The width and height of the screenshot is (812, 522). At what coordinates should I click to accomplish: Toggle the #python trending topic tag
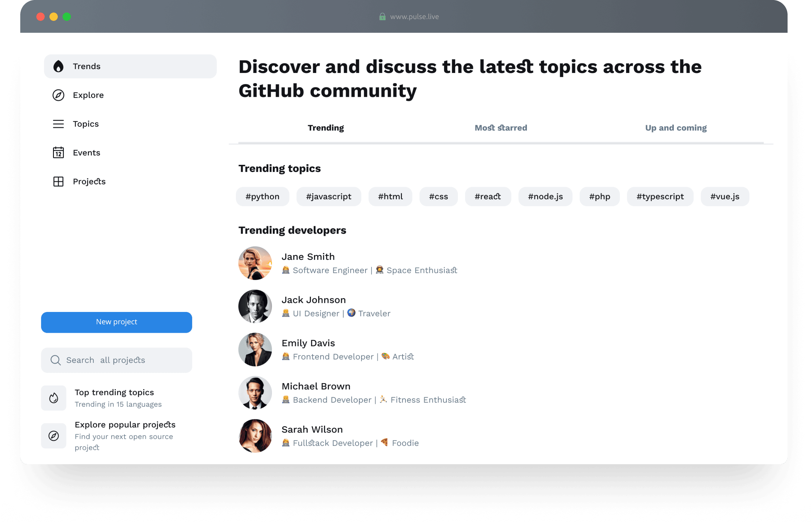coord(263,196)
